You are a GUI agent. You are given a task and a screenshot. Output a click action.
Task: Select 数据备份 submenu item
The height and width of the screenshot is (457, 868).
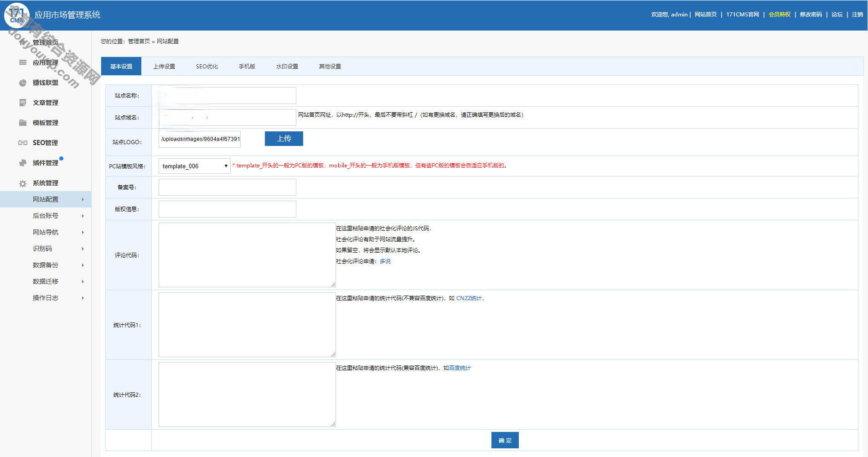(x=46, y=265)
